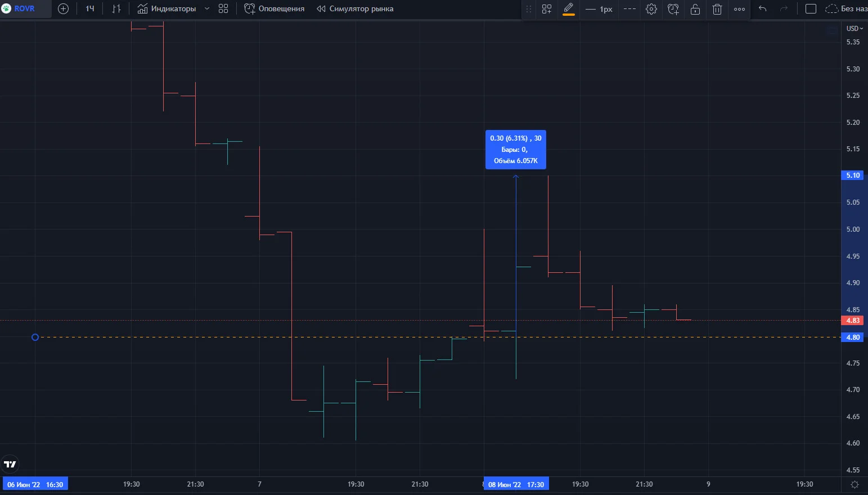
Task: Open more options on the drawing toolbar
Action: click(x=739, y=9)
